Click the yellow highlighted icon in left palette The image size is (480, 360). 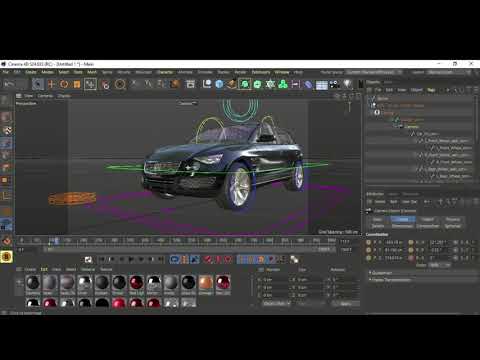[6, 257]
